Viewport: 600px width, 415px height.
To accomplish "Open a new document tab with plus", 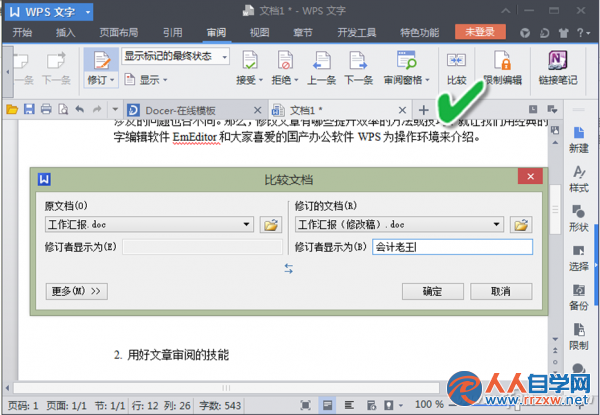I will (423, 110).
